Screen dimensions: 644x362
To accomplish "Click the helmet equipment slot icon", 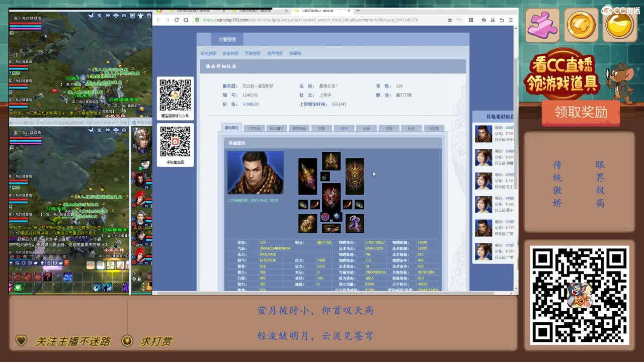I will pyautogui.click(x=331, y=161).
